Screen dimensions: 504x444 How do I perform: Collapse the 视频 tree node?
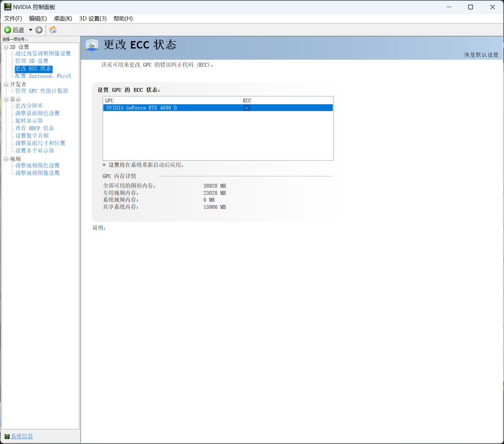[6, 159]
